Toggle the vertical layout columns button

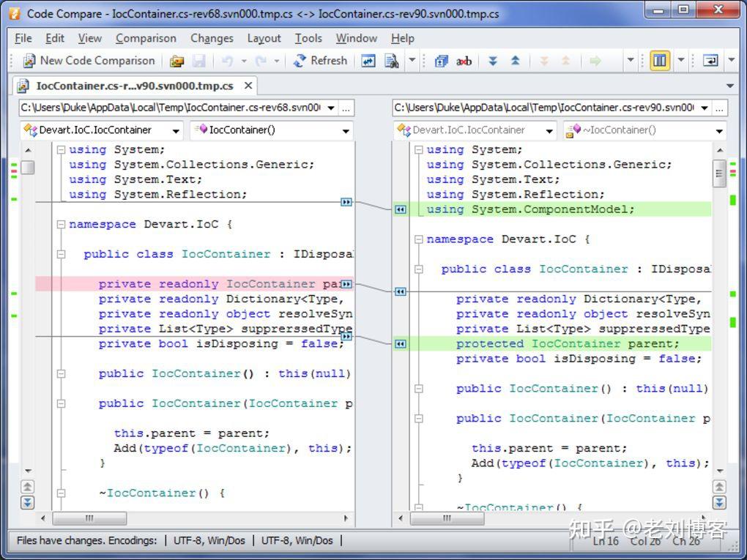[x=658, y=61]
